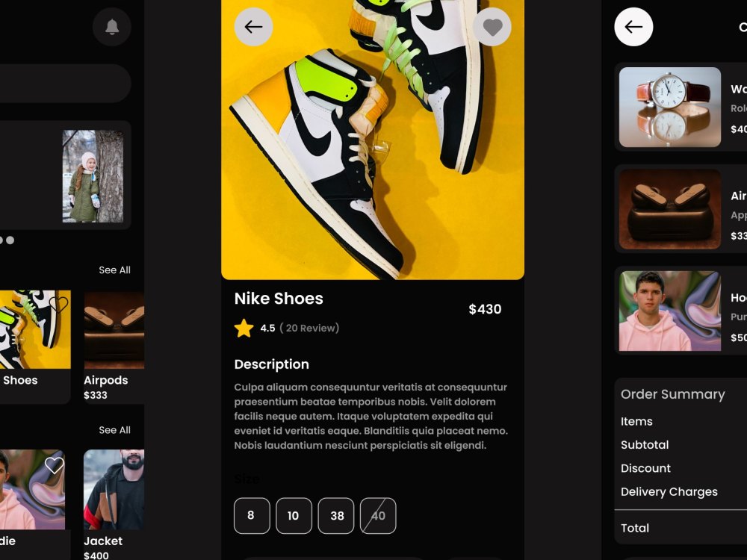
Task: Select shoe size 8
Action: [x=252, y=516]
